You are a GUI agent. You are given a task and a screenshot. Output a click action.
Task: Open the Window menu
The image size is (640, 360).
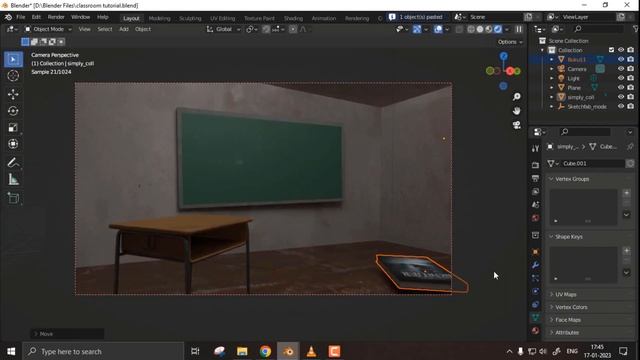pyautogui.click(x=80, y=17)
